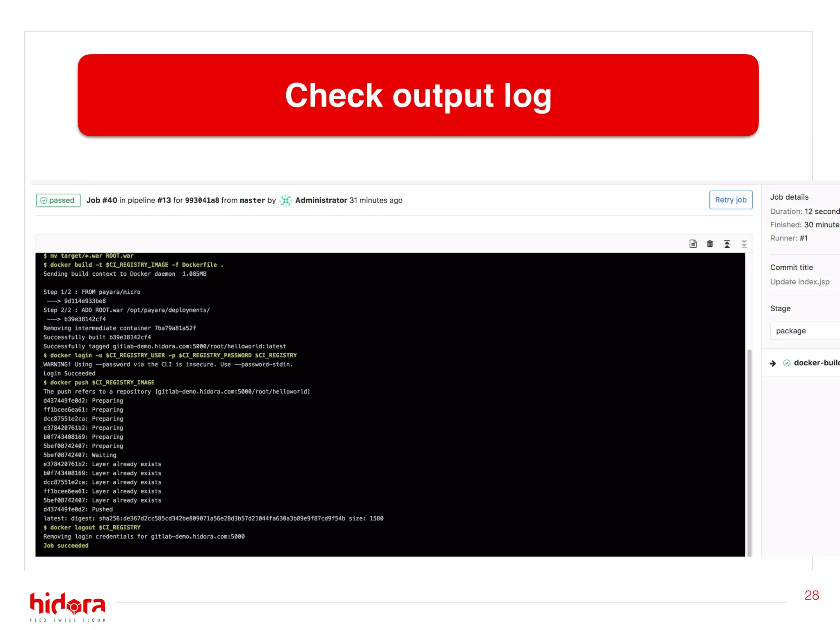Open pipeline #13 link
This screenshot has height=630, width=840.
click(164, 200)
